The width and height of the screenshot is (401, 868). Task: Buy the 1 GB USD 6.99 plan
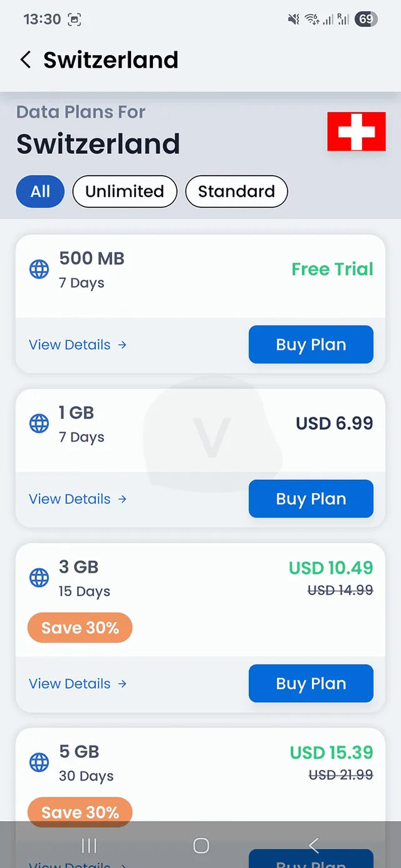tap(311, 499)
